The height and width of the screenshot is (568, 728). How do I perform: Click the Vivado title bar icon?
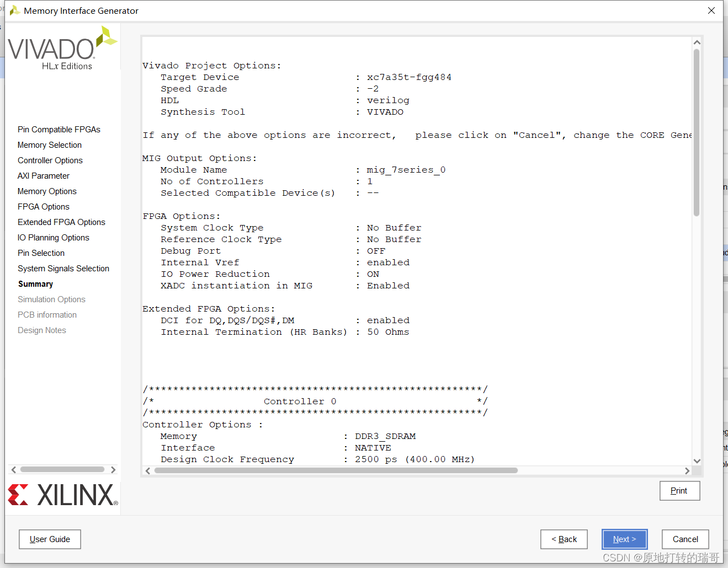coord(15,10)
